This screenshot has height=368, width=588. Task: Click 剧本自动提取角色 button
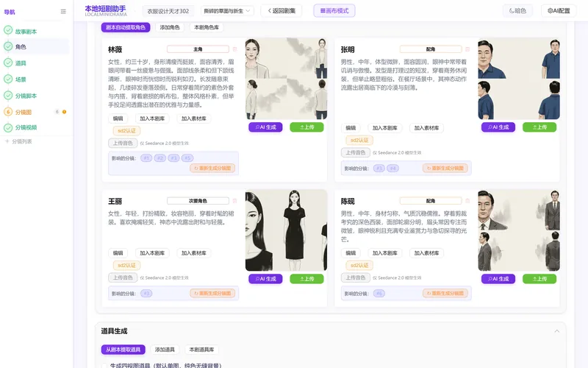(126, 27)
